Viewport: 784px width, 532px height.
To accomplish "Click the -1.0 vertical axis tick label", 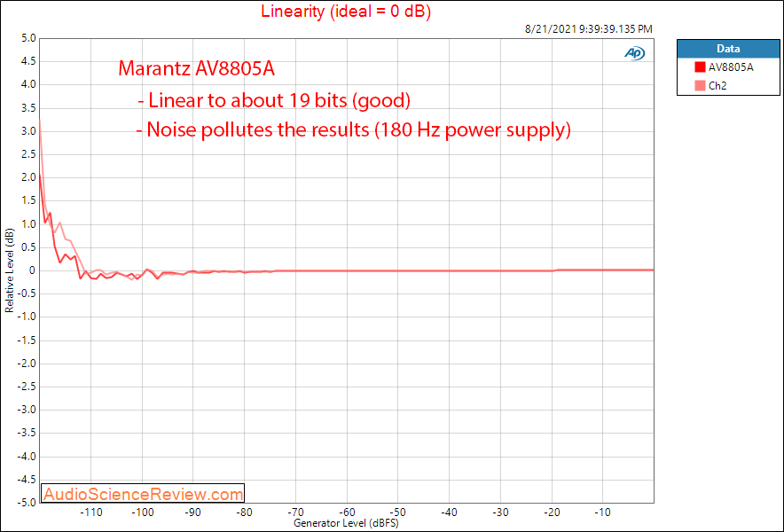I will [x=27, y=317].
